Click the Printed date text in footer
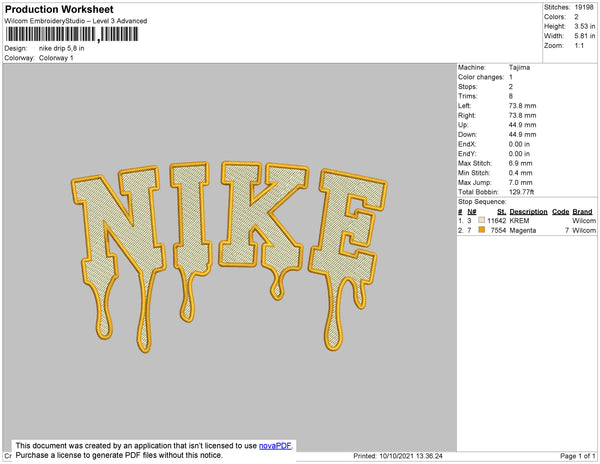600x464 pixels. coord(399,456)
